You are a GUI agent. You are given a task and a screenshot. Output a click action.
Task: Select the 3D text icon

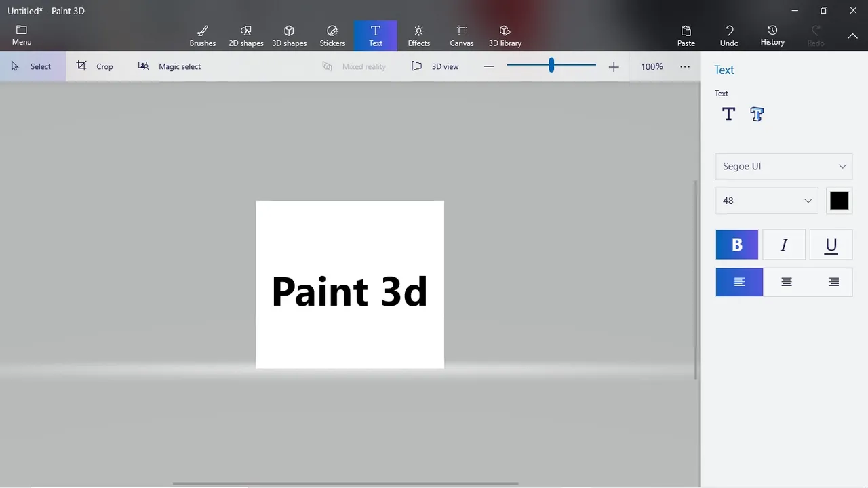pos(757,114)
